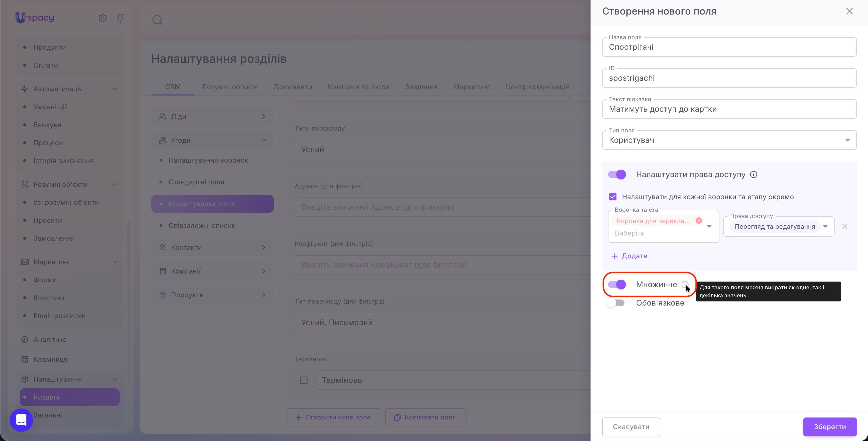Expand the Ліді section chevron

pyautogui.click(x=263, y=117)
